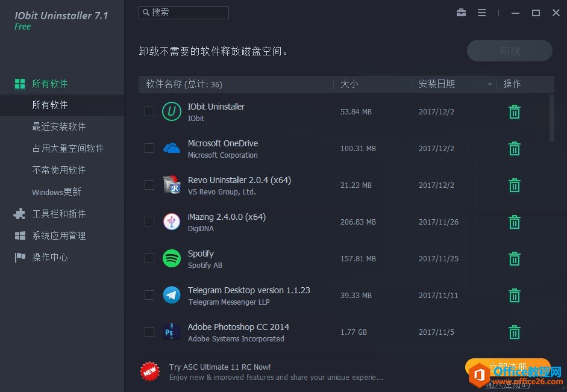Screen dimensions: 567x392
Task: Sort by 大小 column header
Action: pos(349,84)
